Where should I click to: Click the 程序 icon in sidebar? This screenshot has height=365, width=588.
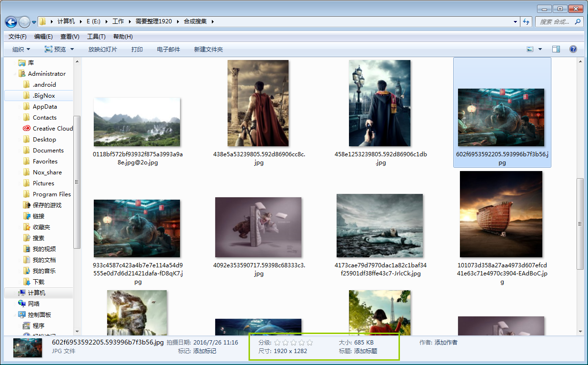click(27, 325)
